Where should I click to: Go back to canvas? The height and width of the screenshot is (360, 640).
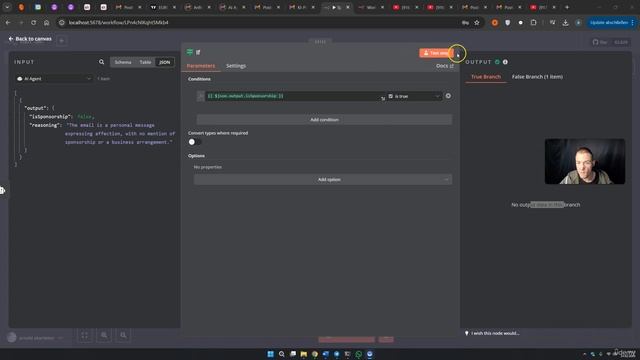pos(30,39)
